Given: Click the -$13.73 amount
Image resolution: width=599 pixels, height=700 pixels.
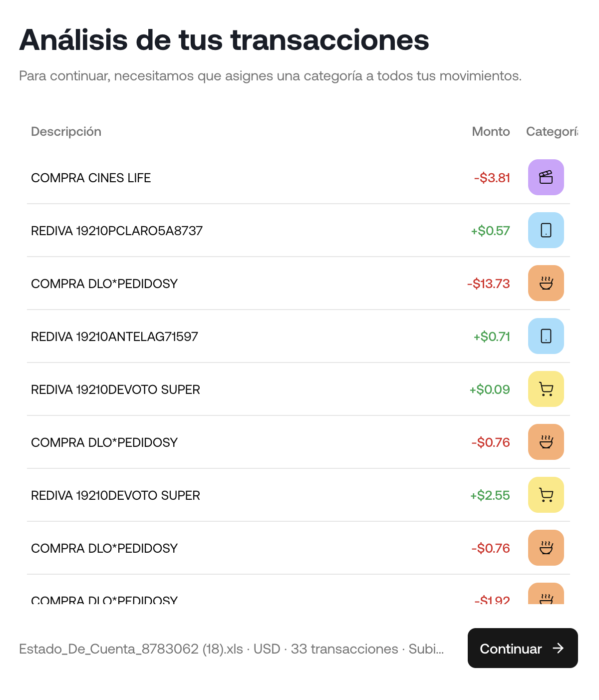Looking at the screenshot, I should [488, 284].
